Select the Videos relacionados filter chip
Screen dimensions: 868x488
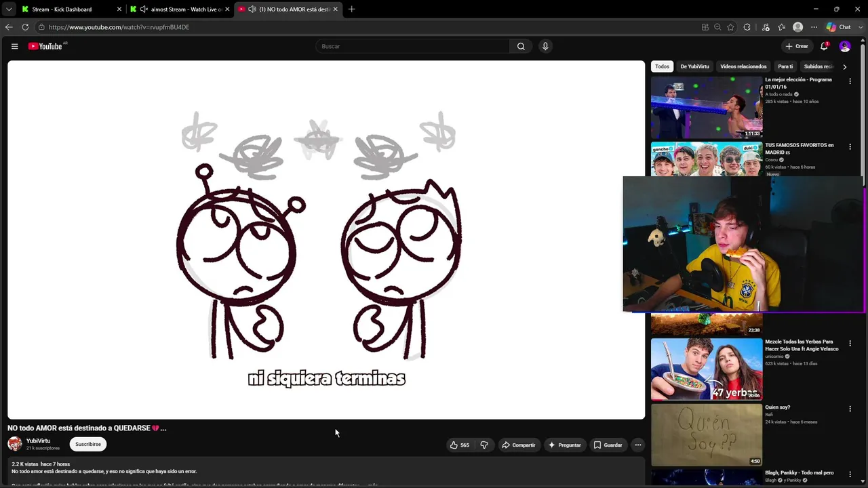pos(743,66)
